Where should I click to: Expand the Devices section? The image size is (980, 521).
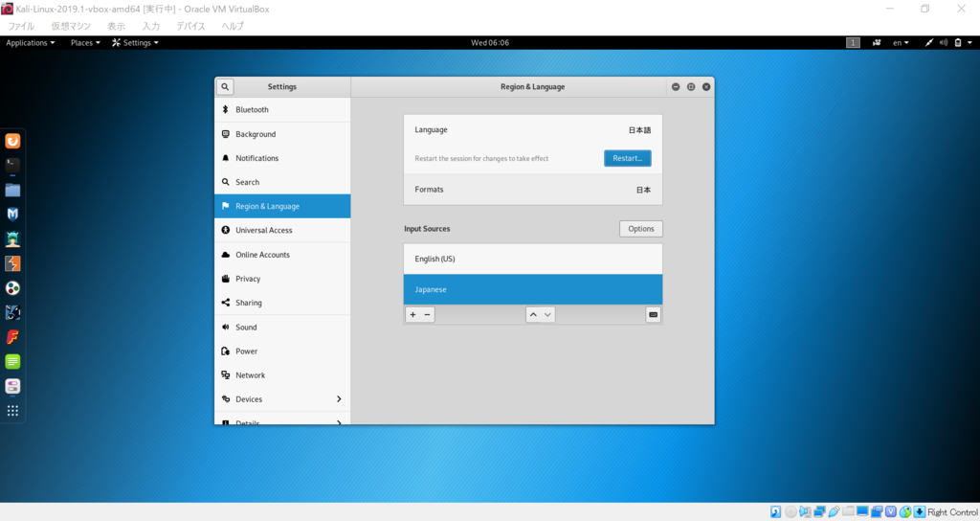pos(282,399)
